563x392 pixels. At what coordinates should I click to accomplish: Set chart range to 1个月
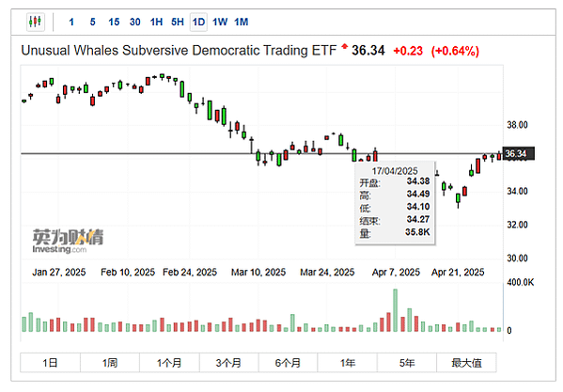click(x=169, y=363)
